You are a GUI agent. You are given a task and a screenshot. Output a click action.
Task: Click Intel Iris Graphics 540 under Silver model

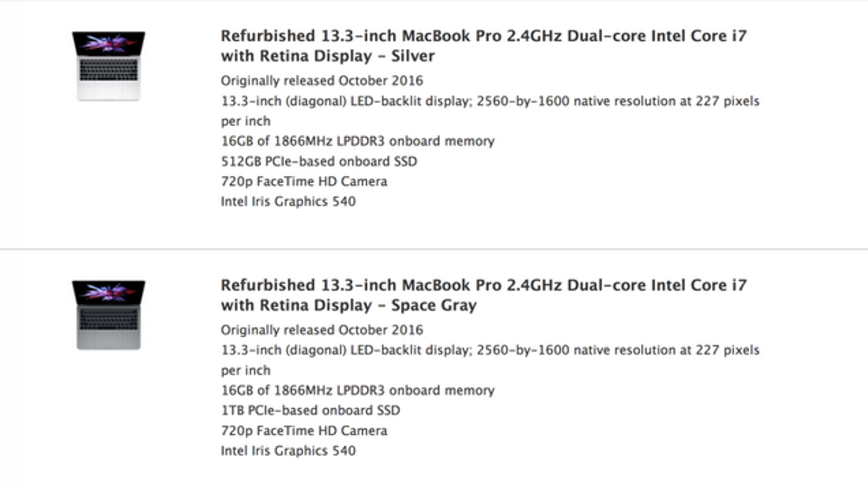point(288,202)
